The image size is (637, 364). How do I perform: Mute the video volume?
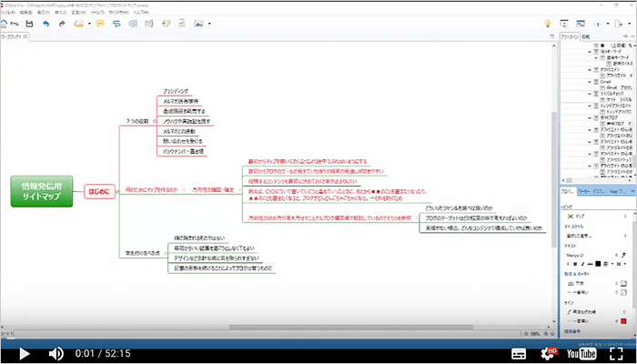(56, 353)
